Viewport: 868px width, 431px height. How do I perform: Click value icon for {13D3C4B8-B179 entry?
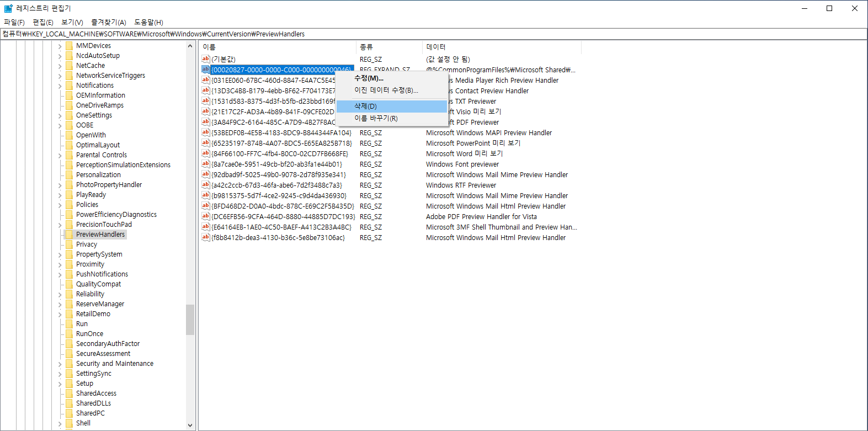pyautogui.click(x=206, y=91)
